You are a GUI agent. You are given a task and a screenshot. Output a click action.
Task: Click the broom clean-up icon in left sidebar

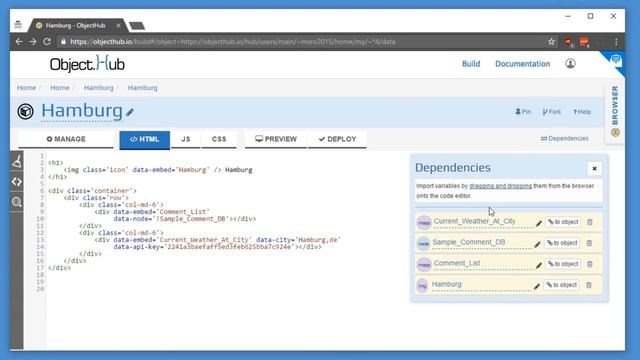pyautogui.click(x=17, y=162)
